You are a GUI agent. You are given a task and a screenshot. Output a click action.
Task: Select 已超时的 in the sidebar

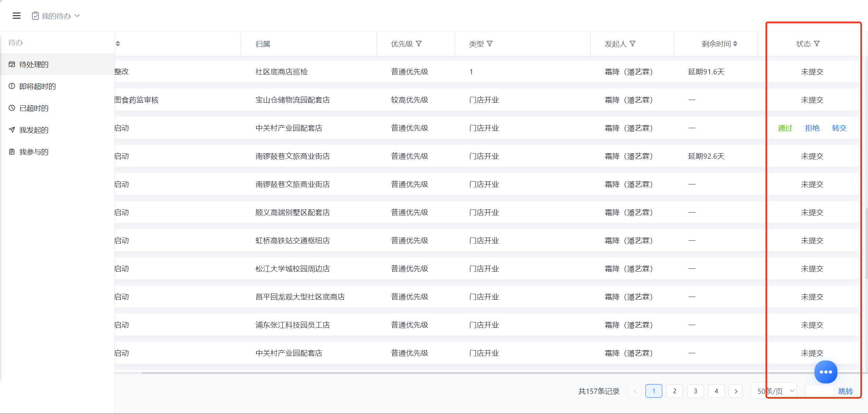click(x=57, y=108)
